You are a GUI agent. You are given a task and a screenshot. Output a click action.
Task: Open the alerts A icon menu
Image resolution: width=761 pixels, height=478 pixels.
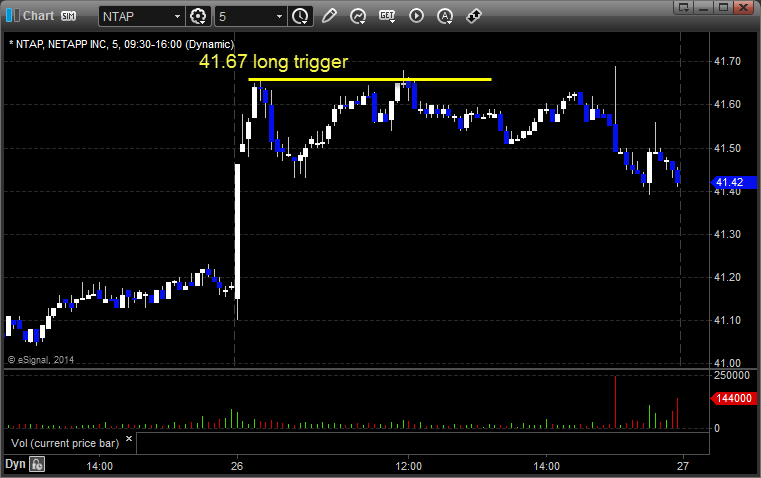click(x=445, y=16)
